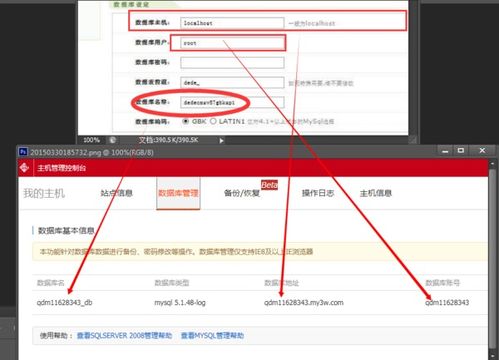Open the MYSQL management help link

point(212,335)
